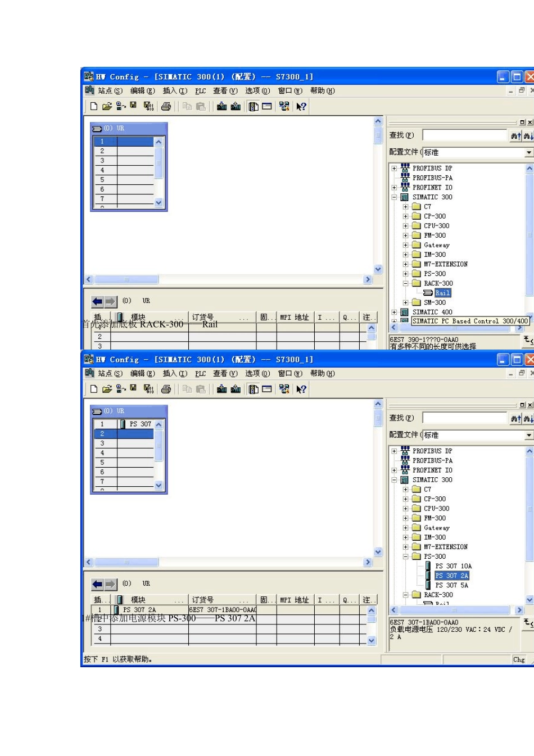The image size is (534, 756).
Task: Toggle hardware catalog icon in upper window toolbar
Action: click(x=254, y=106)
